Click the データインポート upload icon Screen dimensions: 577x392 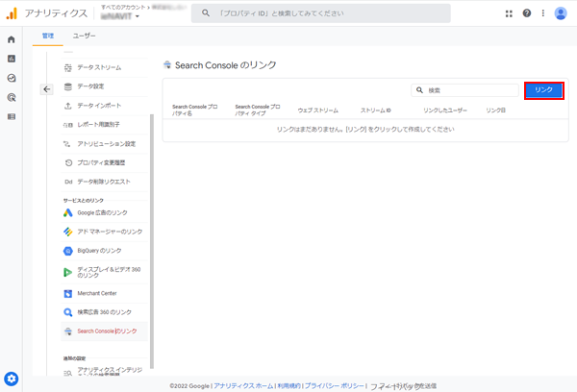tap(68, 106)
